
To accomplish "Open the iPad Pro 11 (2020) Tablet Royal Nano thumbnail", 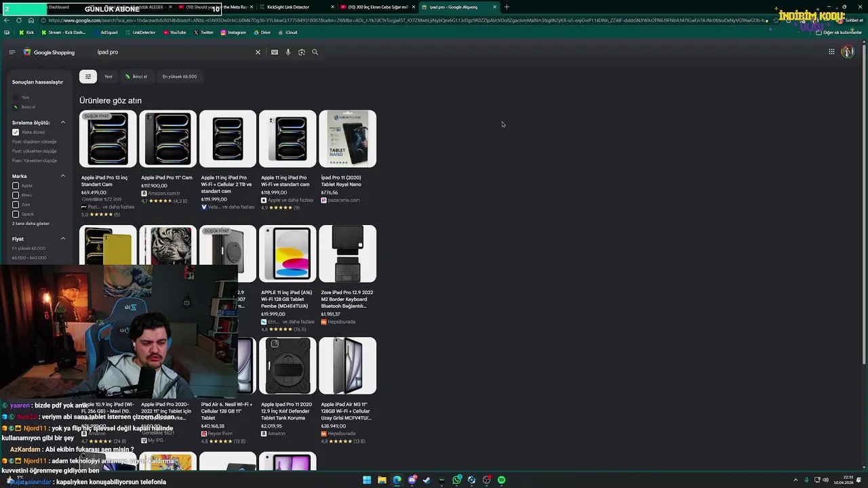I will click(347, 139).
